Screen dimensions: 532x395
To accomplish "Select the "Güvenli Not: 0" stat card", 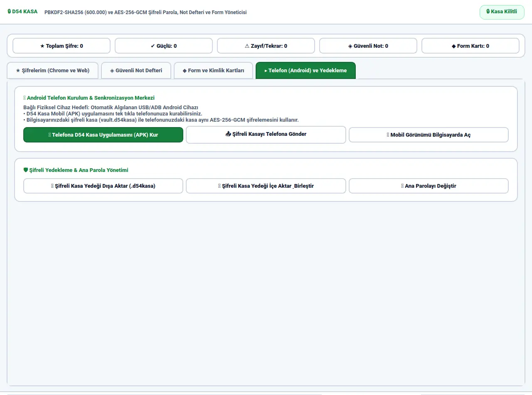I will pyautogui.click(x=368, y=46).
